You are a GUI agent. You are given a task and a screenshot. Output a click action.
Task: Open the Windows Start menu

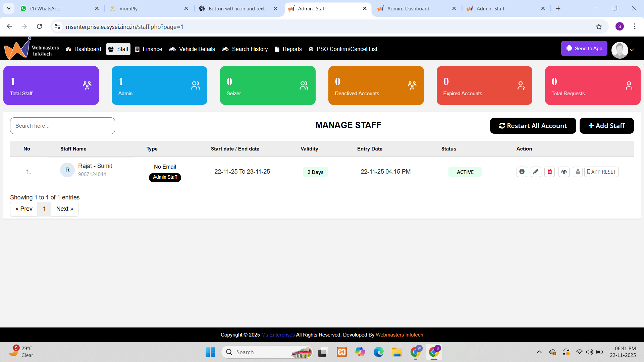point(210,352)
